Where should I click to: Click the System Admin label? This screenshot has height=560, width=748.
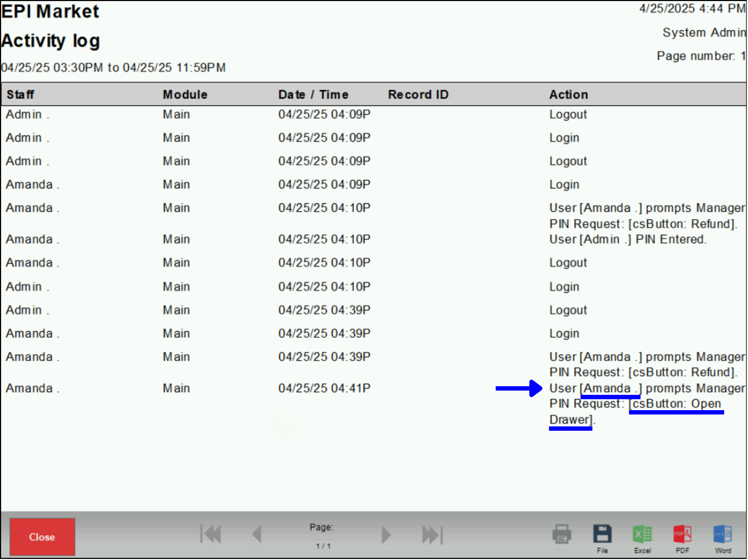pos(705,32)
